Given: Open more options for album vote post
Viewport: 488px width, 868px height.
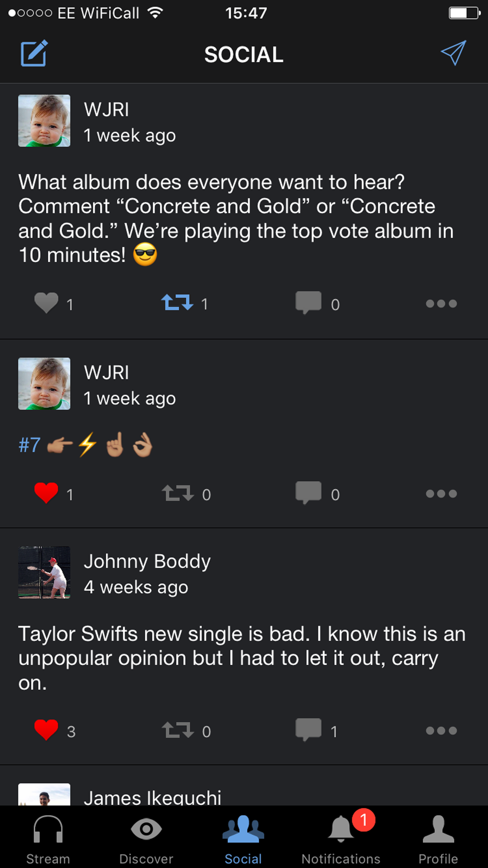Looking at the screenshot, I should (x=441, y=303).
